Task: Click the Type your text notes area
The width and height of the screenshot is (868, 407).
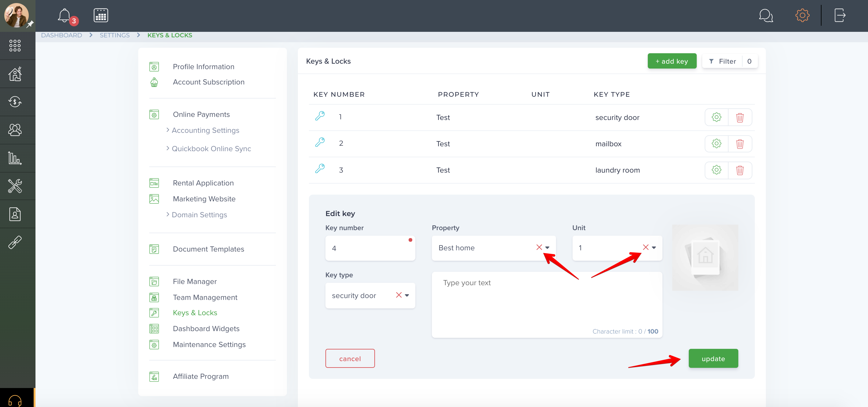Action: pos(547,305)
